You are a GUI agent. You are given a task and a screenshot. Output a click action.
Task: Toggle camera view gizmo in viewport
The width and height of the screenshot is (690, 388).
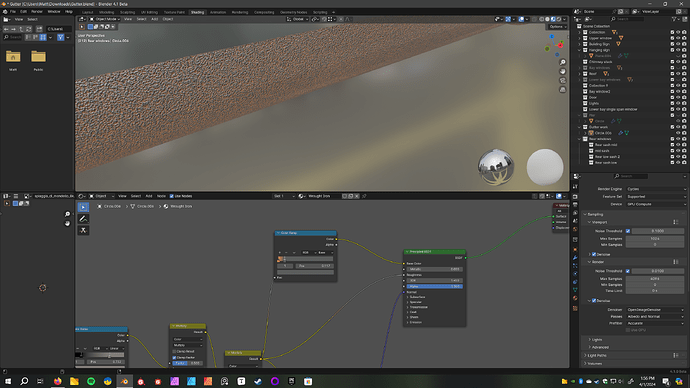(x=562, y=81)
